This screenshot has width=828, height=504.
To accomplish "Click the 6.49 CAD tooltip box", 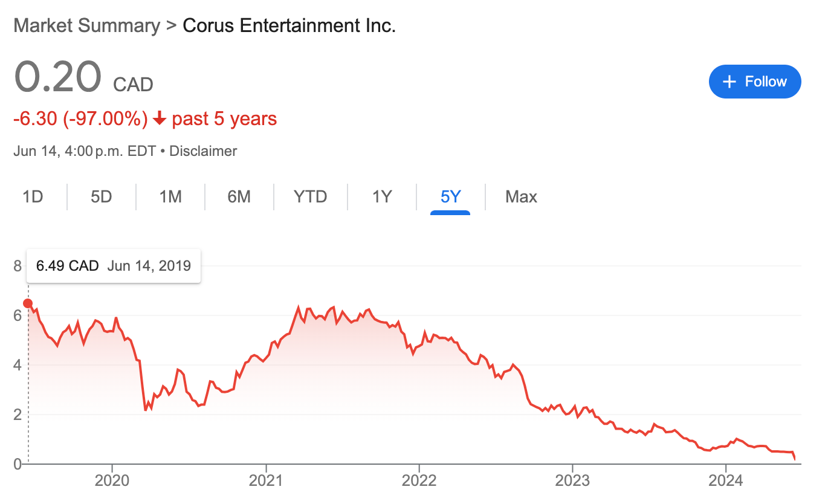I will point(114,266).
